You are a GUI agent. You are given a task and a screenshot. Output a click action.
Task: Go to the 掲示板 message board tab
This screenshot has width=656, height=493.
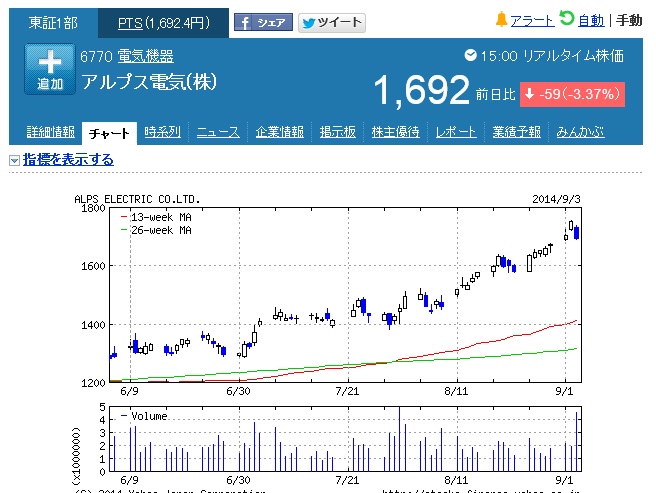coord(339,132)
